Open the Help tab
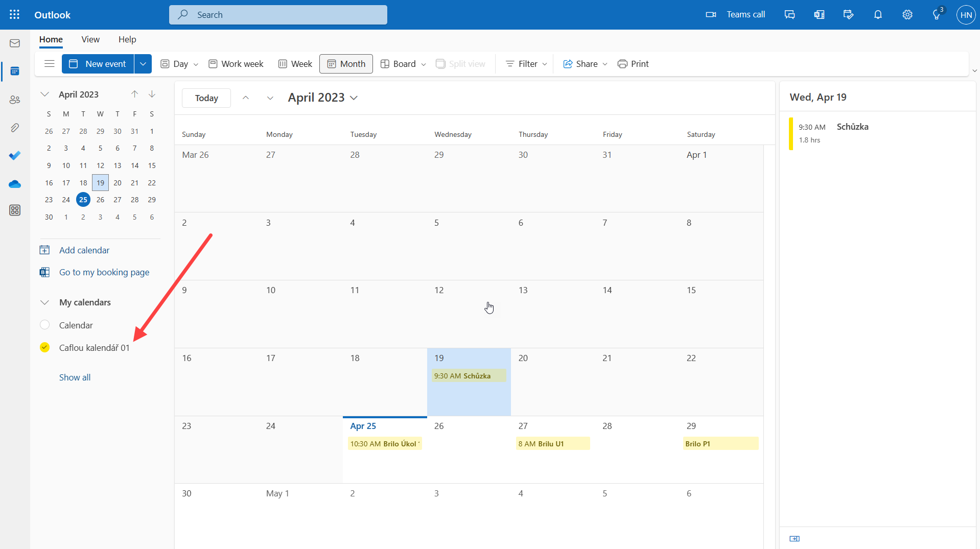980x549 pixels. (127, 39)
